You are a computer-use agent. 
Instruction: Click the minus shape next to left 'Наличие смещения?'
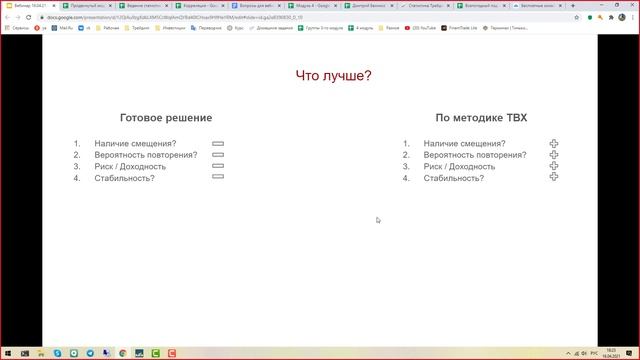[x=218, y=144]
